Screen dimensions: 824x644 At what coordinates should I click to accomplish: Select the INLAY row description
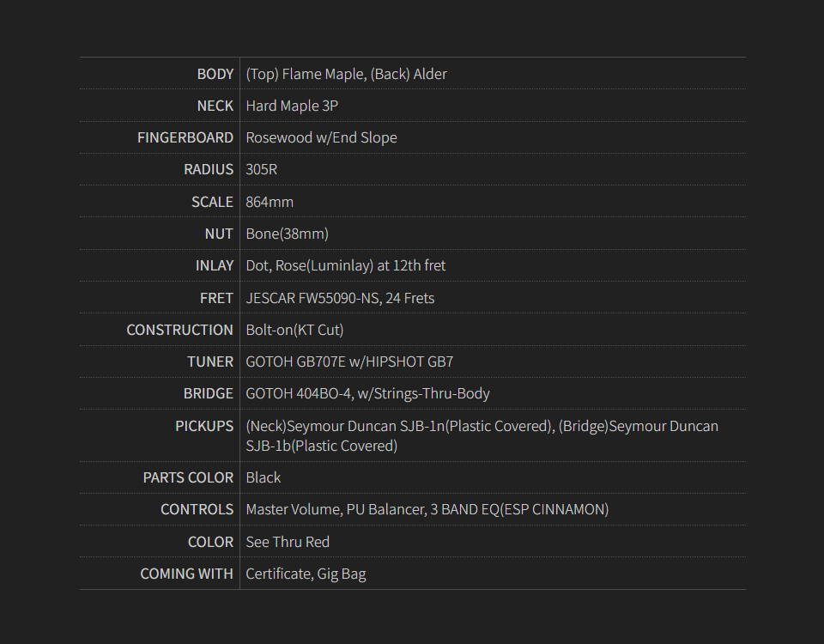(345, 265)
